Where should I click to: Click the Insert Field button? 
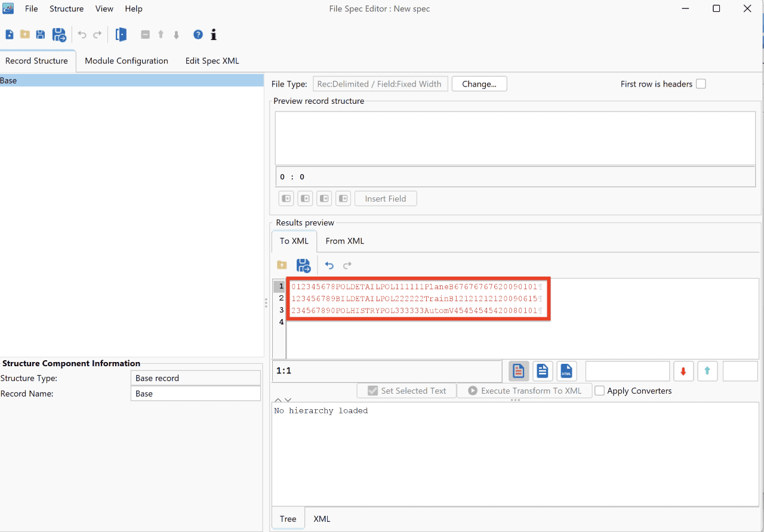point(386,199)
